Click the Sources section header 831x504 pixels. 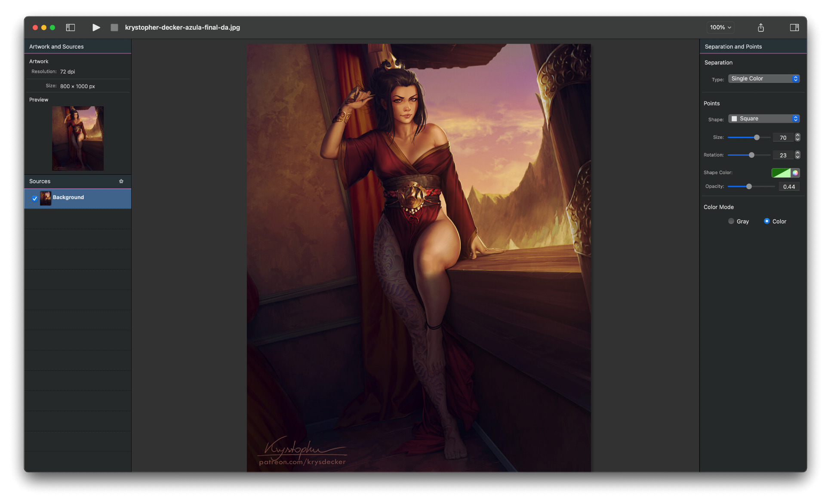(x=78, y=181)
